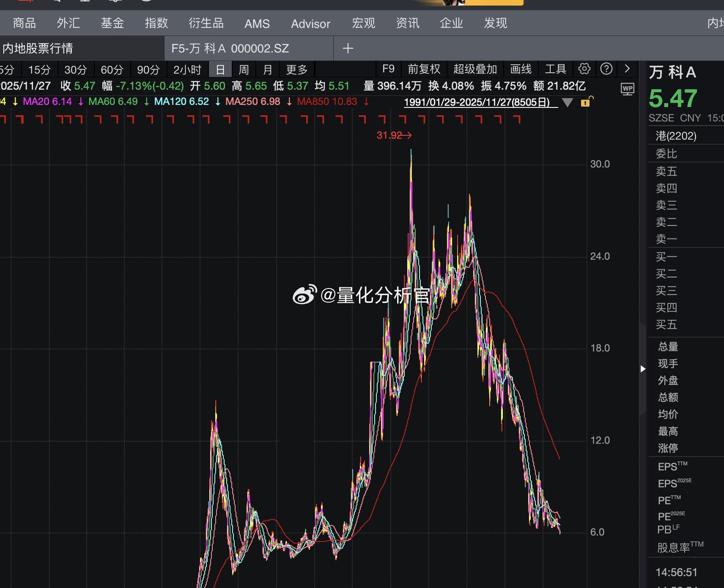Click the 万科A stock name header

point(673,73)
